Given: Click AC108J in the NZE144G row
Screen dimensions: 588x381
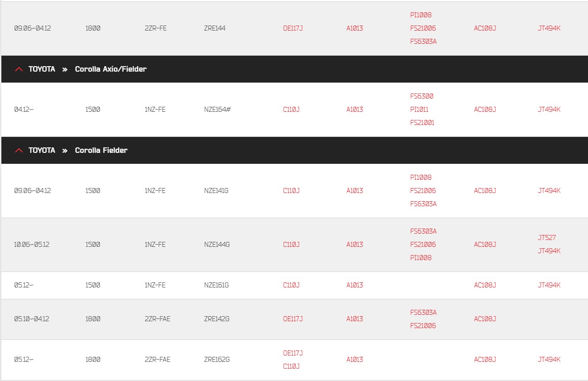Looking at the screenshot, I should 485,245.
